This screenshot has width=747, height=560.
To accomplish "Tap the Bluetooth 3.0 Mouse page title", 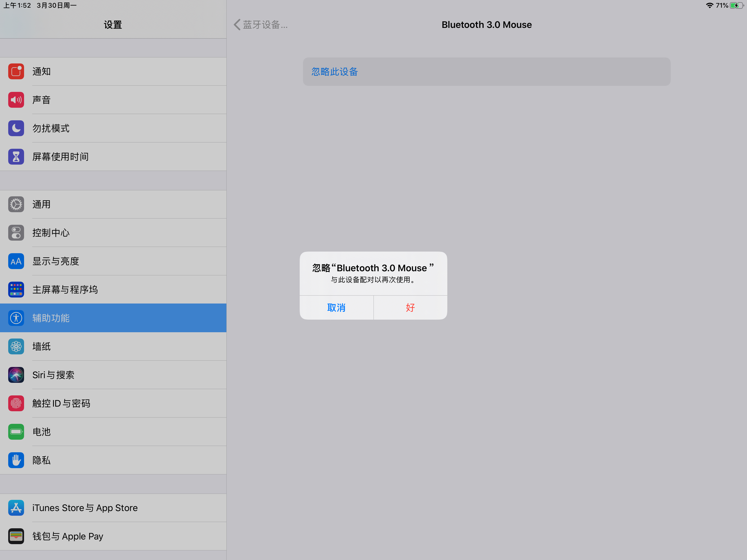I will pos(487,25).
